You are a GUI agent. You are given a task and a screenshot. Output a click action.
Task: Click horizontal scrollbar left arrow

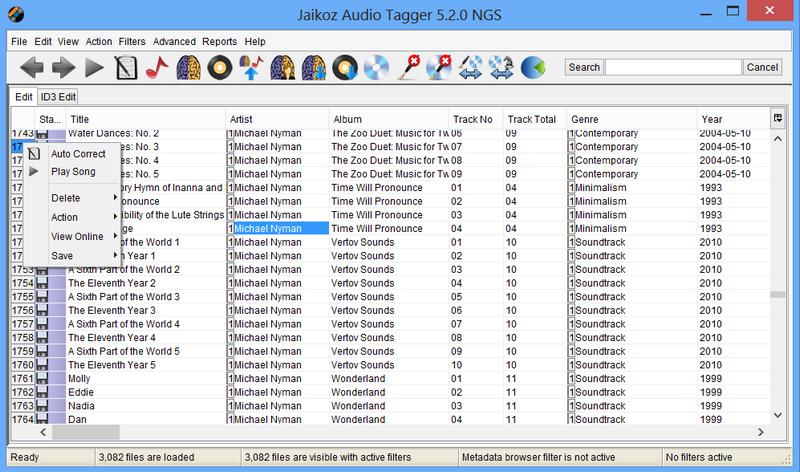(43, 432)
